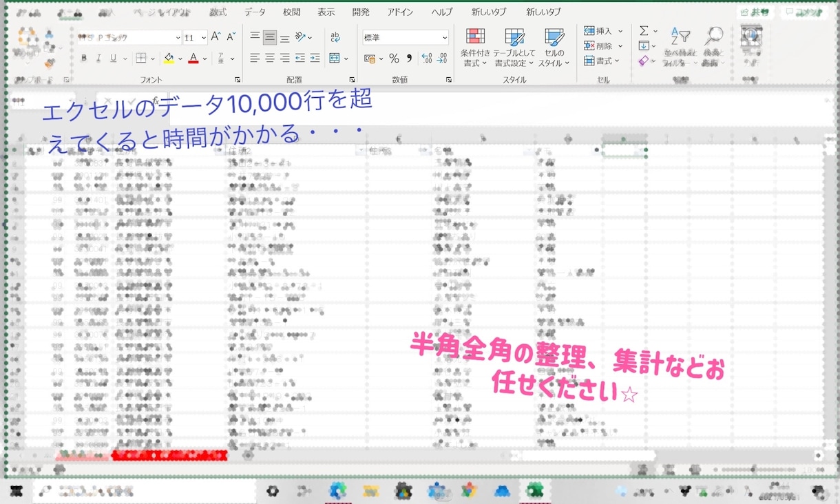Decrease decimal places

442,59
